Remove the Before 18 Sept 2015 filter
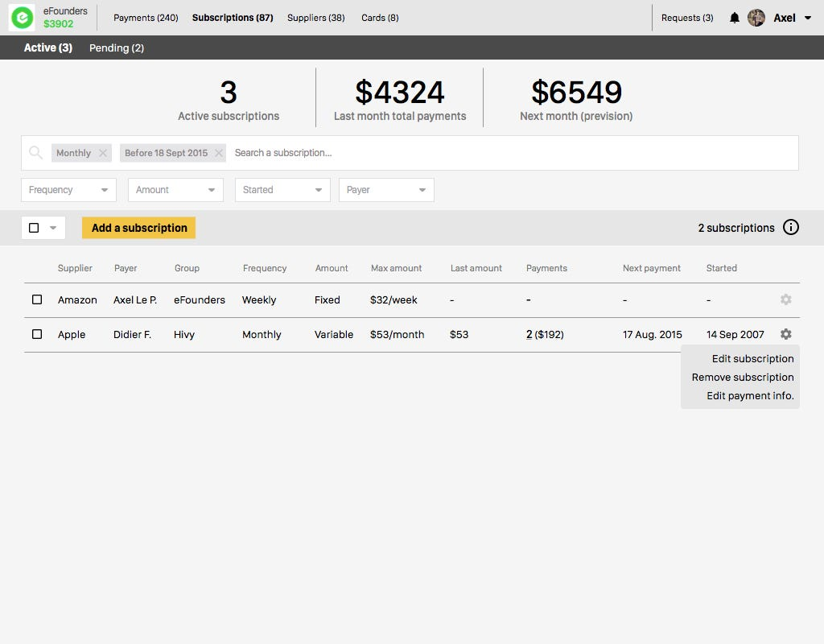Screen dimensions: 824x644 point(218,153)
